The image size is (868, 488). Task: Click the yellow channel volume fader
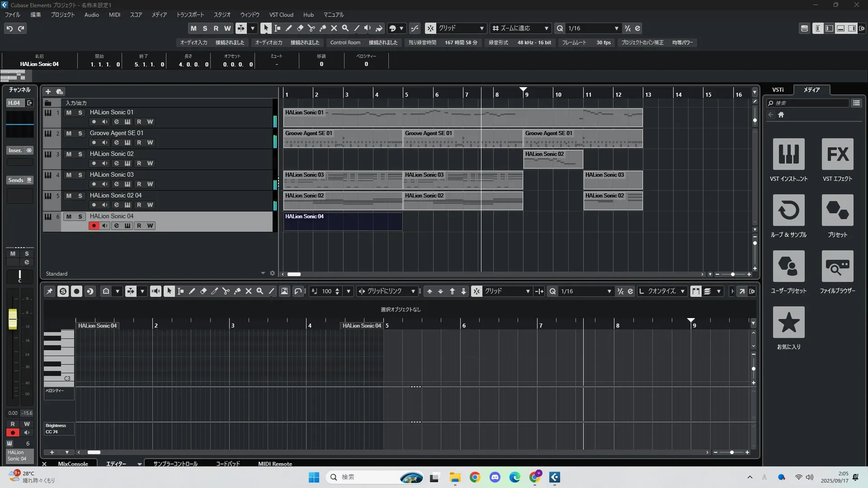pyautogui.click(x=13, y=319)
